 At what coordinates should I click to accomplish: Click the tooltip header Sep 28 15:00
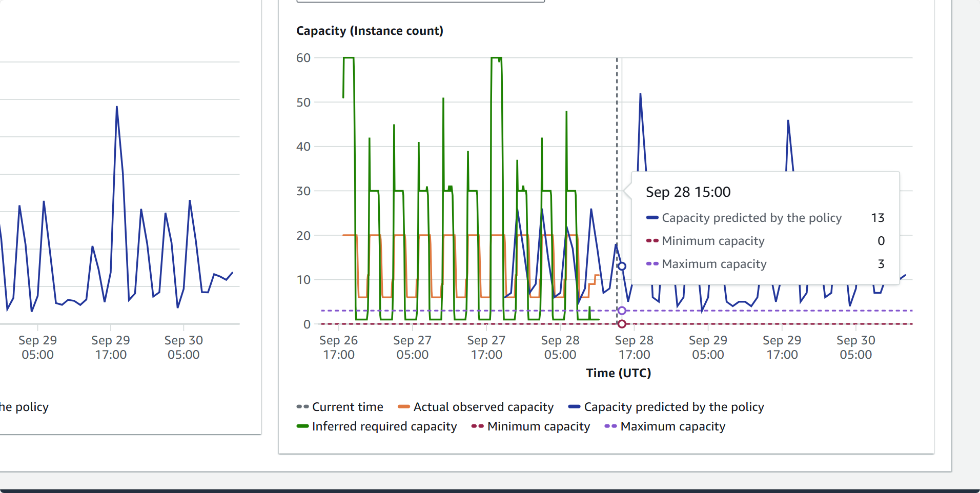(x=688, y=192)
